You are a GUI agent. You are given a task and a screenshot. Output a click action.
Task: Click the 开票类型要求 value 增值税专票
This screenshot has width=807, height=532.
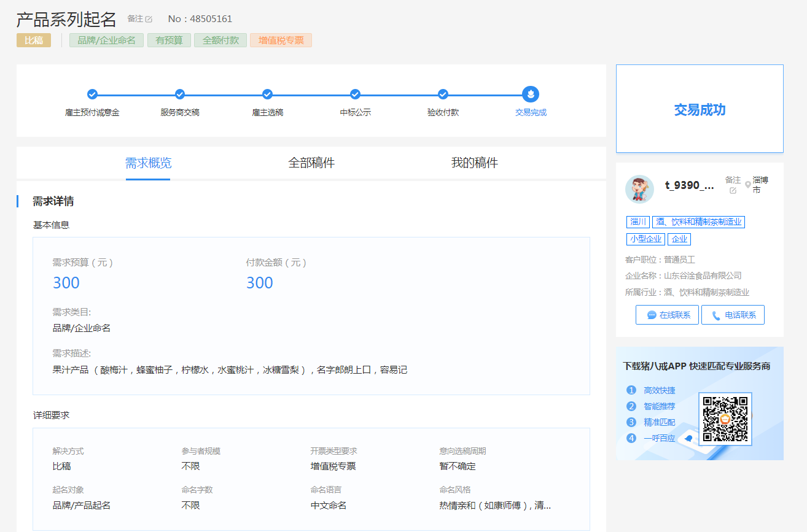333,466
